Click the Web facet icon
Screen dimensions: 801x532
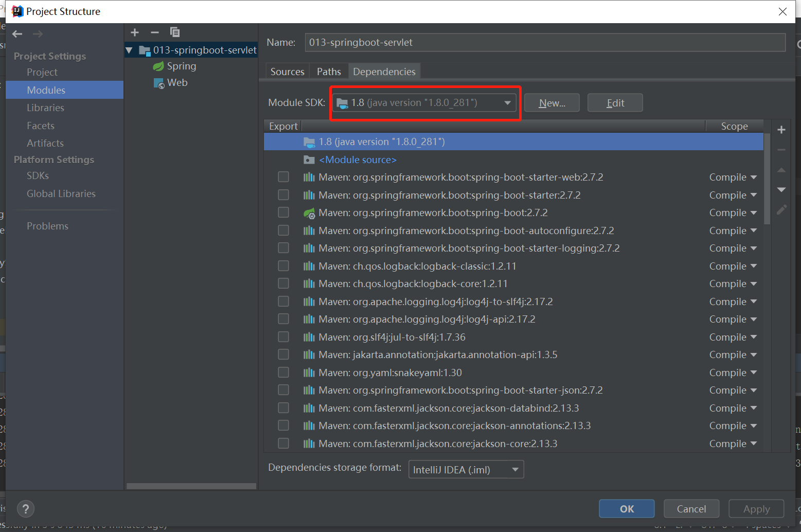tap(159, 83)
